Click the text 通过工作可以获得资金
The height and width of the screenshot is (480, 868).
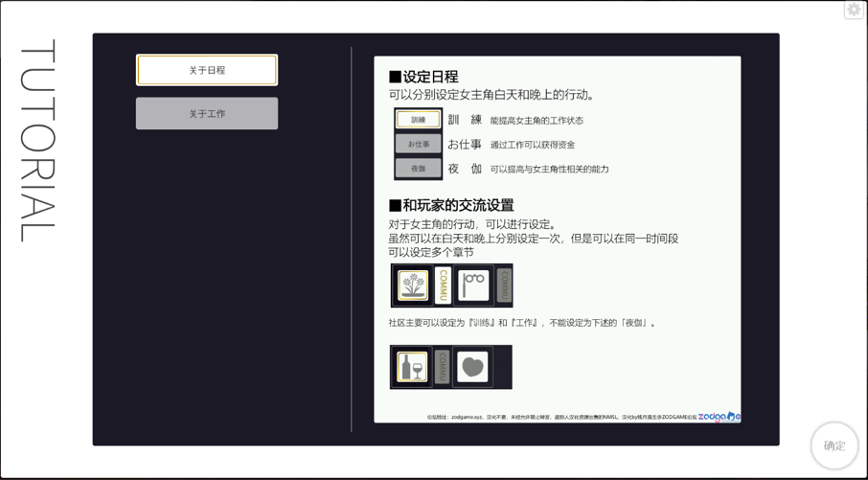(533, 145)
